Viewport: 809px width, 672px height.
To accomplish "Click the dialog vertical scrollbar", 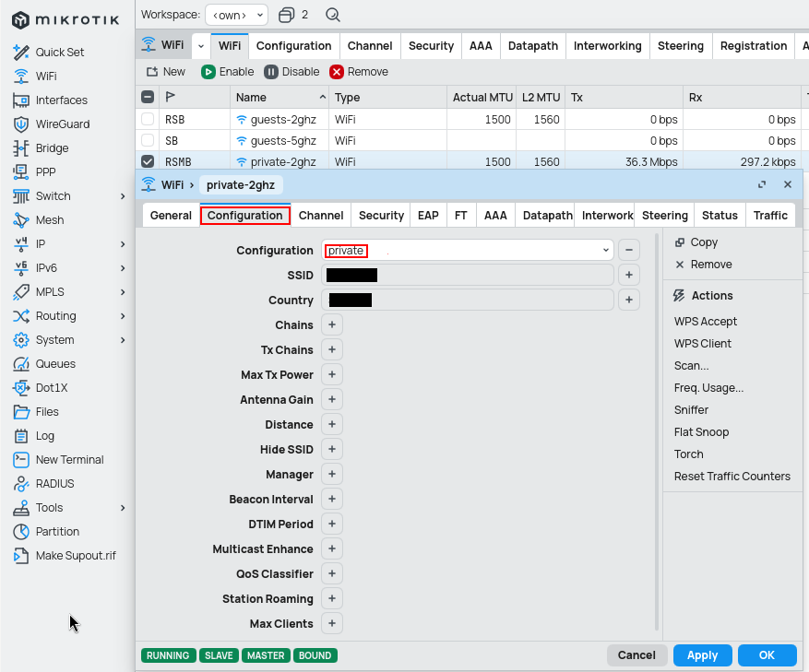I will pyautogui.click(x=657, y=432).
